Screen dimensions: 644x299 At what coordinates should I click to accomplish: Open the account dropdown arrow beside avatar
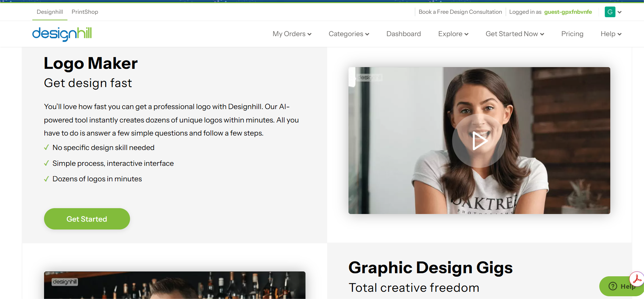click(x=620, y=12)
